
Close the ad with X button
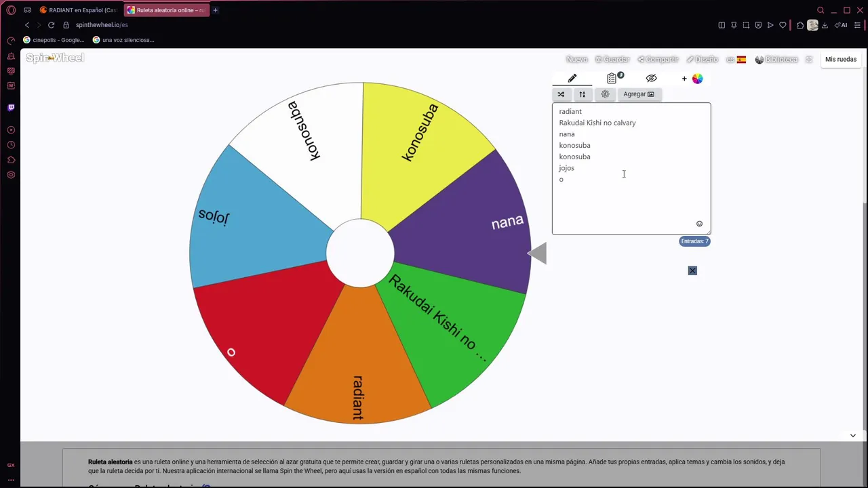click(x=692, y=270)
